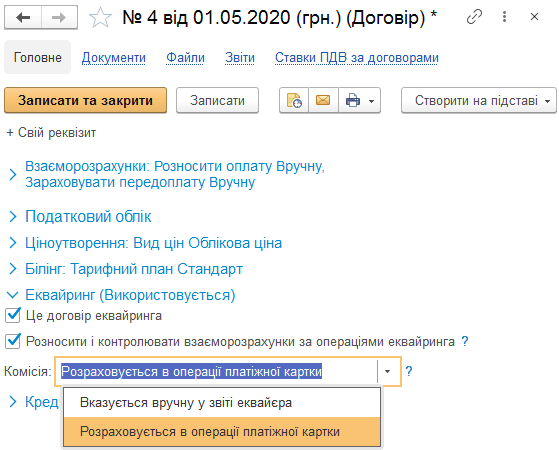
Task: Open the Звіти tab
Action: point(240,57)
